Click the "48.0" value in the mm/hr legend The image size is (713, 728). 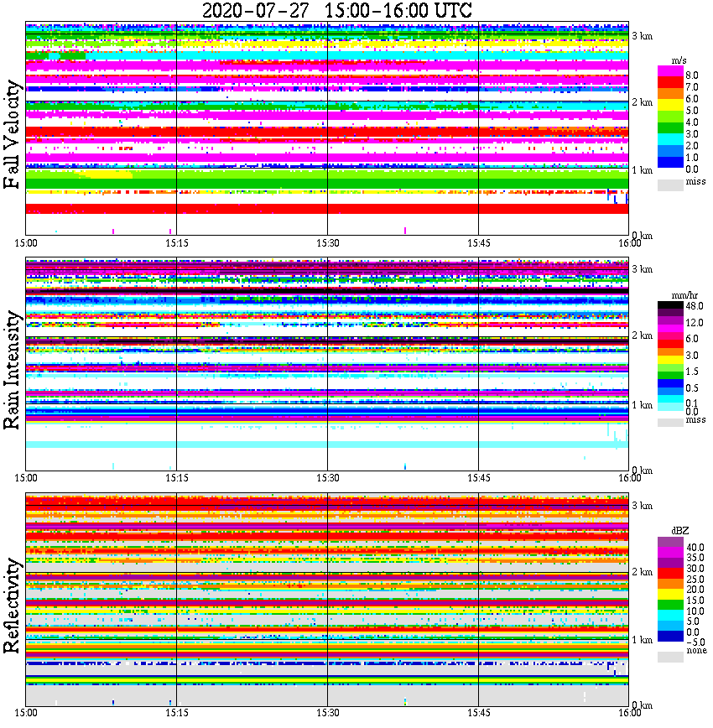coord(695,306)
